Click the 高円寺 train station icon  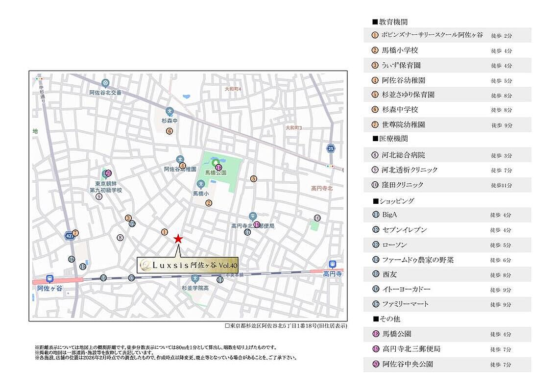(333, 264)
